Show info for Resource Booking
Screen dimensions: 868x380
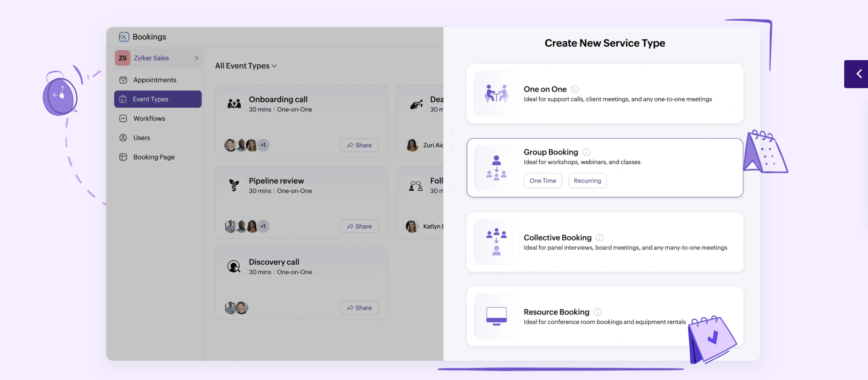[598, 312]
